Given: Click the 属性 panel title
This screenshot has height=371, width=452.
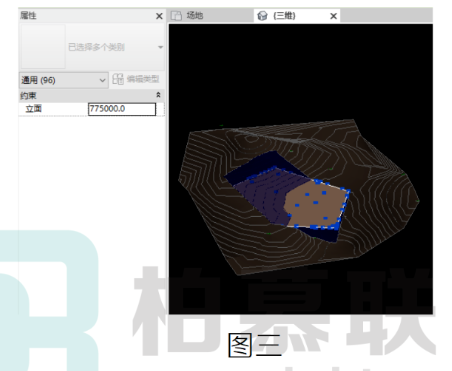Looking at the screenshot, I should click(x=28, y=15).
